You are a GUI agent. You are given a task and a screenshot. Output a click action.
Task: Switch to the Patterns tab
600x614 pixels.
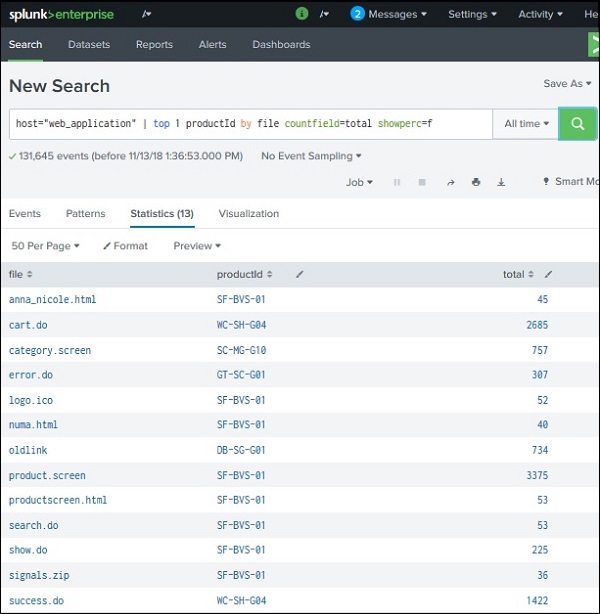tap(85, 214)
